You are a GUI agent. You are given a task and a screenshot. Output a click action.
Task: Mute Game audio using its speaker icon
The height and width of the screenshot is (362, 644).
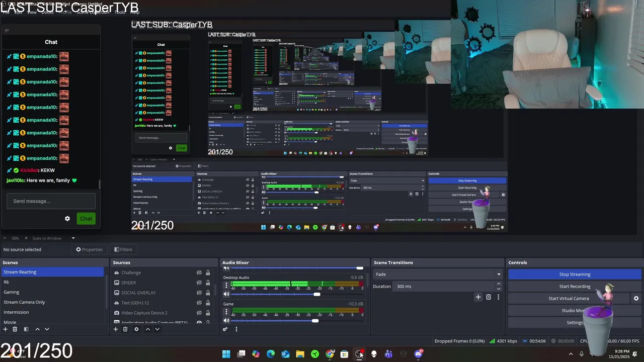point(226,321)
